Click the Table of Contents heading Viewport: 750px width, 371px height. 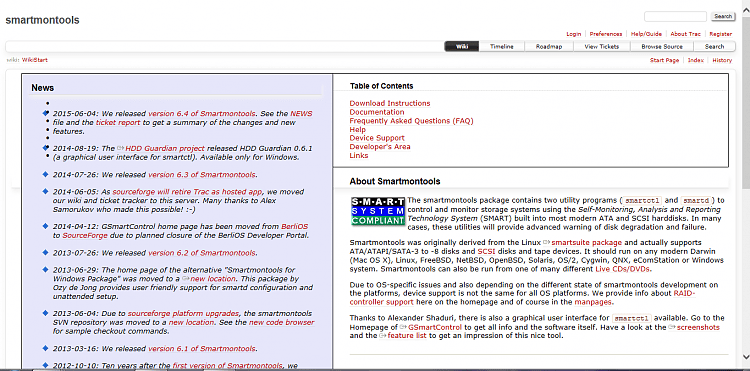(381, 86)
